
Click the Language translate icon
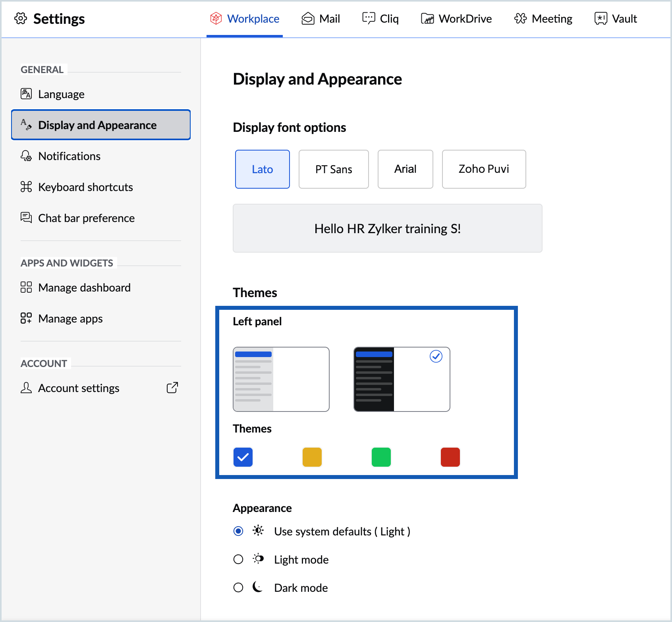26,94
